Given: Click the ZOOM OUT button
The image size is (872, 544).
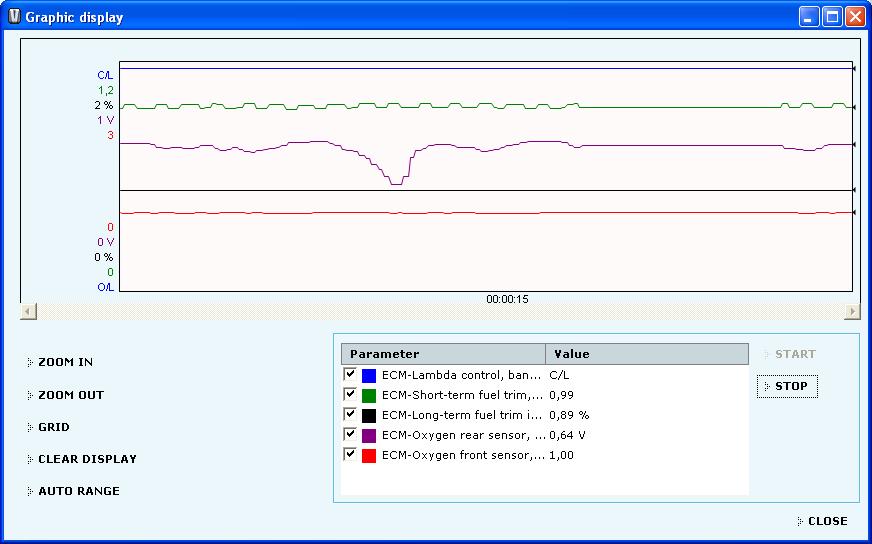Looking at the screenshot, I should tap(70, 395).
